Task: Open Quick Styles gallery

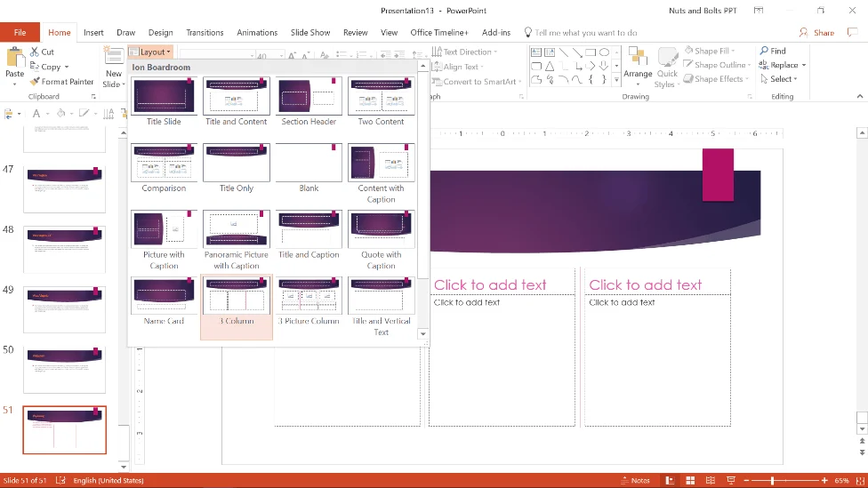Action: pos(667,68)
